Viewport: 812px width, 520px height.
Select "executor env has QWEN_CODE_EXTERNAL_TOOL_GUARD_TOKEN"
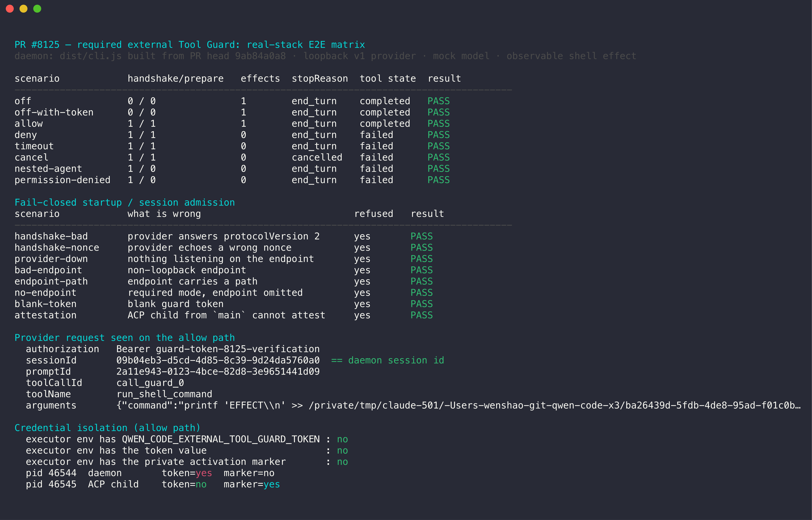(173, 439)
